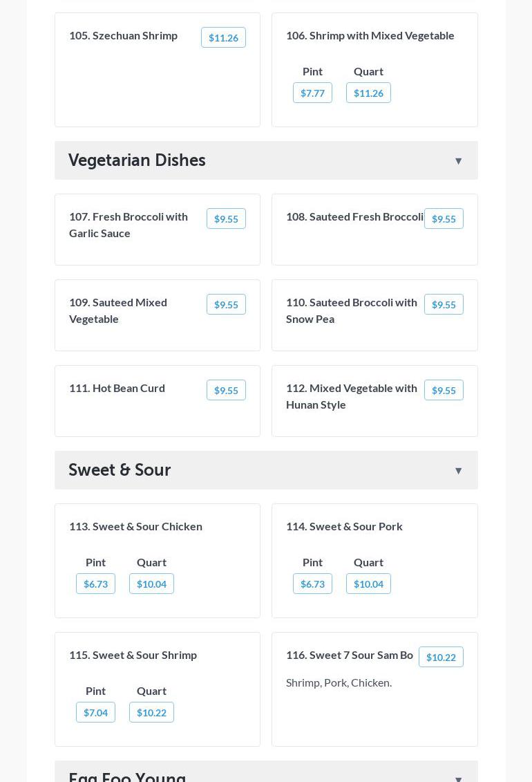Select Quart $11.26 for Shrimp with Mixed Vegetable
The image size is (532, 782).
tap(368, 93)
